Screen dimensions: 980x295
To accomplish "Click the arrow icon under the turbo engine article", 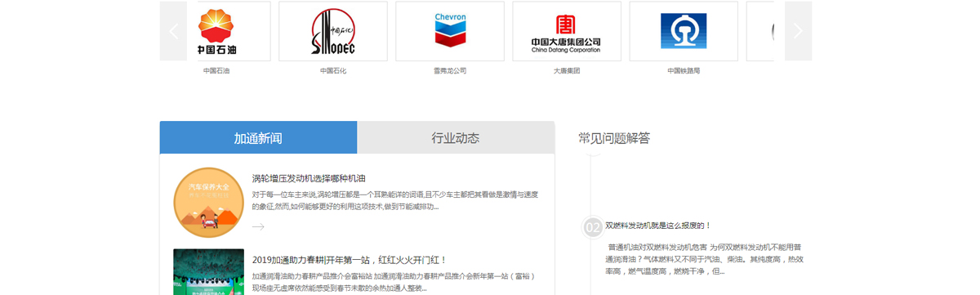I will 258,226.
